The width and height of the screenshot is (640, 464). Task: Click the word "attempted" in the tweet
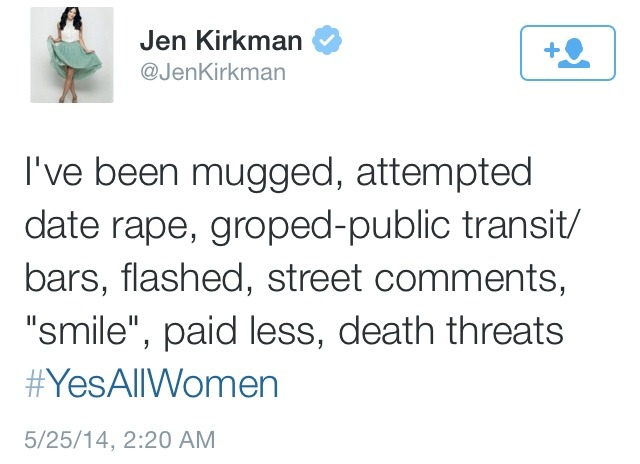pos(444,173)
